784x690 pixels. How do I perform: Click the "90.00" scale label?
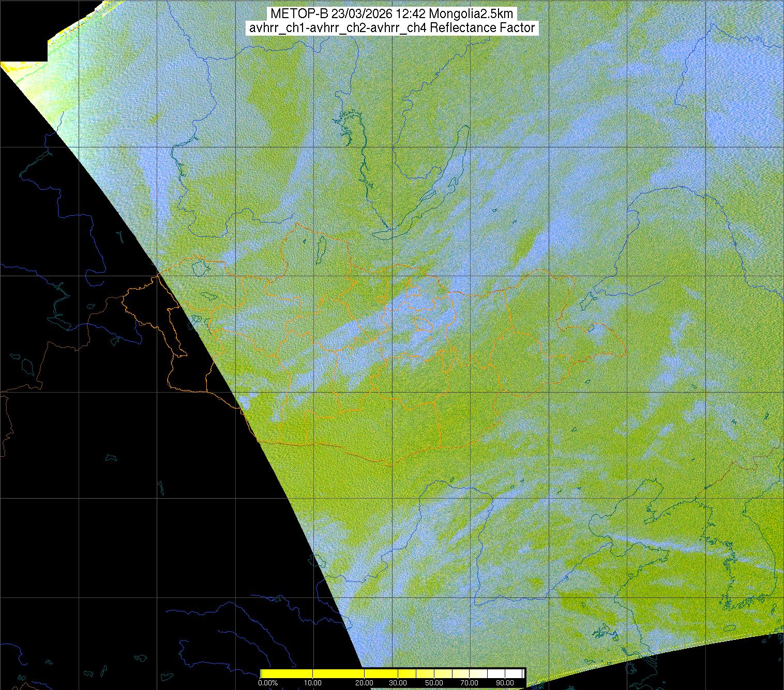[x=505, y=683]
